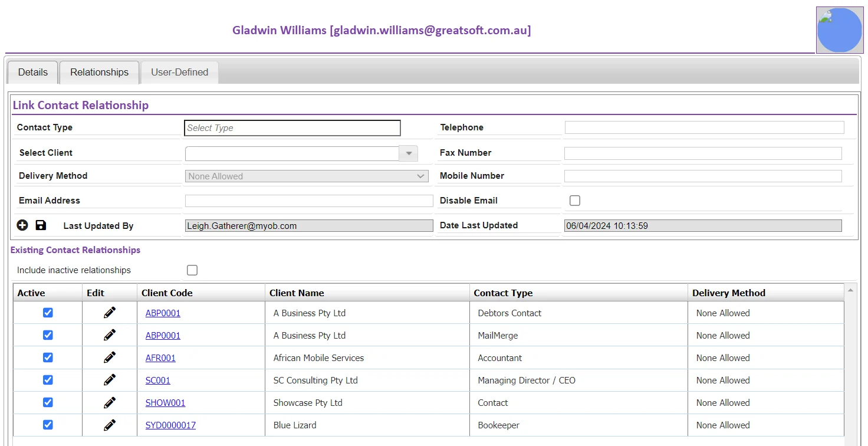The height and width of the screenshot is (446, 868).
Task: Edit the Blue Lizard Bookeeper row
Action: 110,425
